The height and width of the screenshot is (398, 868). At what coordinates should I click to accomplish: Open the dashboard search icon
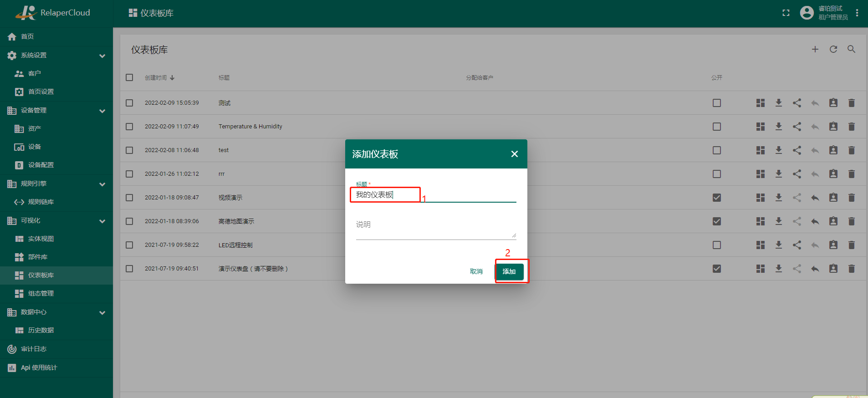point(851,49)
